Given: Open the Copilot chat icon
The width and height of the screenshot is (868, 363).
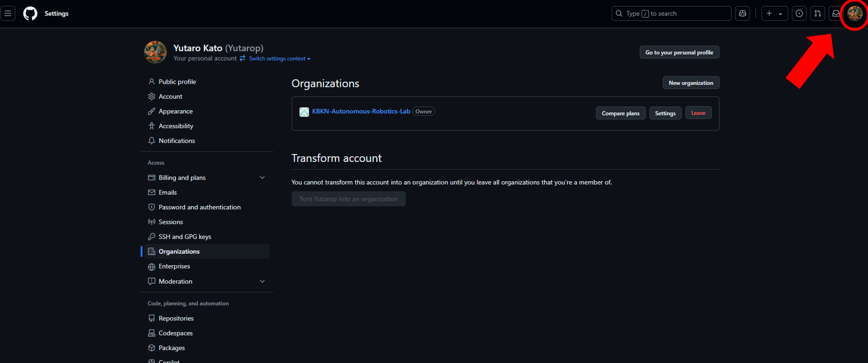Looking at the screenshot, I should 743,14.
